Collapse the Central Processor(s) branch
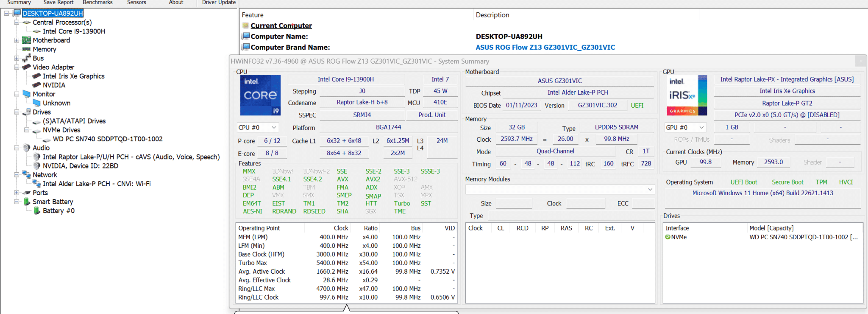This screenshot has height=314, width=868. 17,22
